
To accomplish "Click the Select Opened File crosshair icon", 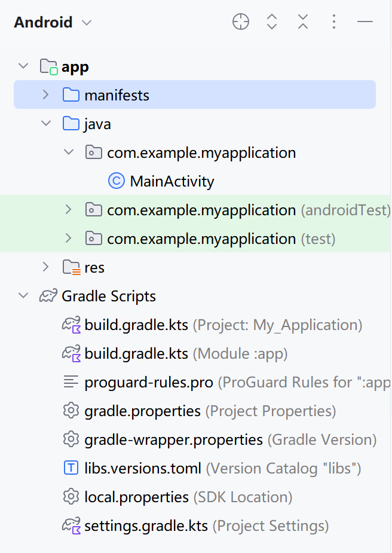I will click(241, 23).
